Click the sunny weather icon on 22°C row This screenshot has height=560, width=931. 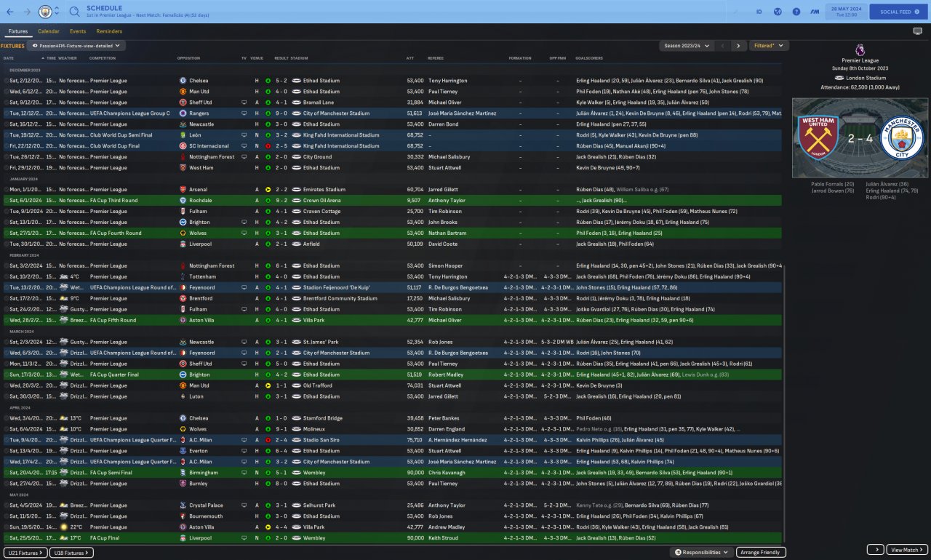(x=64, y=527)
